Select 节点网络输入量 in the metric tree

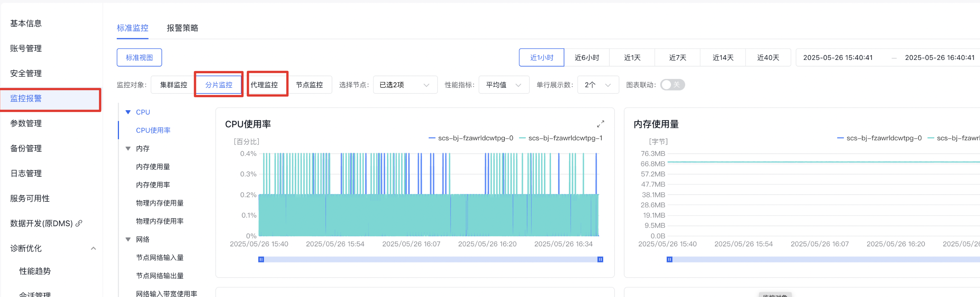pos(160,258)
